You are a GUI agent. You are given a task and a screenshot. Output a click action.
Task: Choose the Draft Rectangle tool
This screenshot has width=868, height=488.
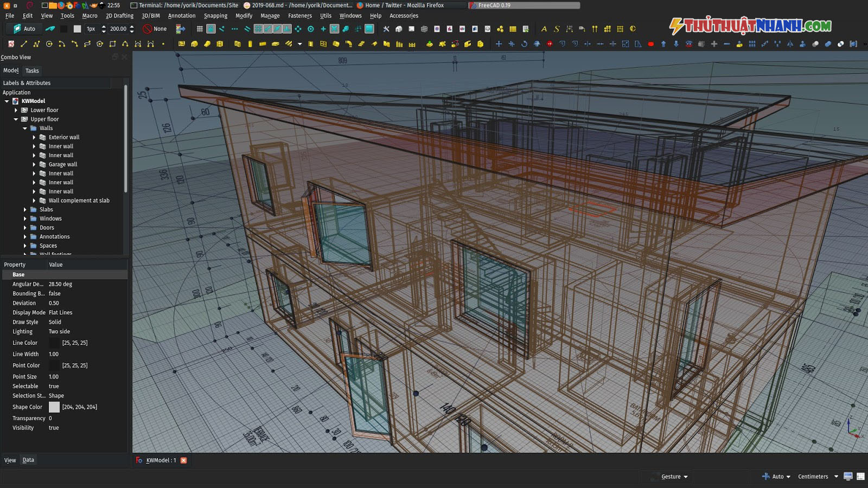112,44
